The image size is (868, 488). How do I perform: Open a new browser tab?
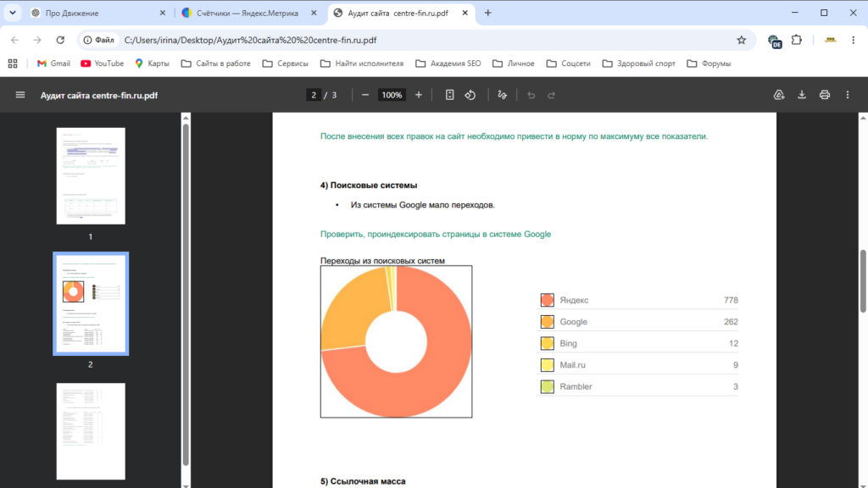(487, 13)
